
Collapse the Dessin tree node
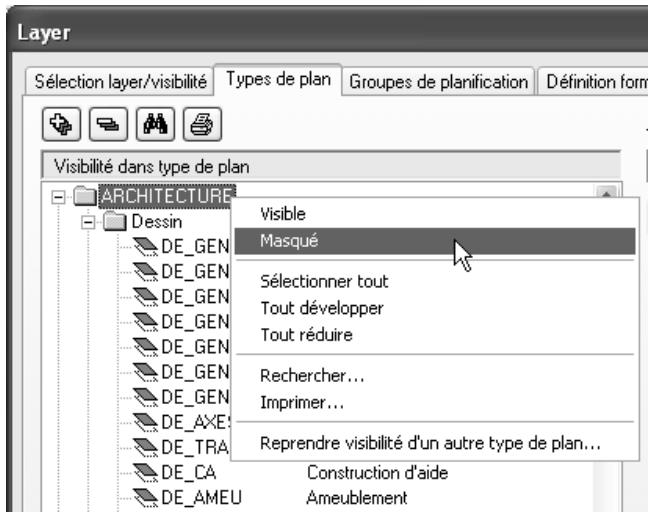pos(88,223)
